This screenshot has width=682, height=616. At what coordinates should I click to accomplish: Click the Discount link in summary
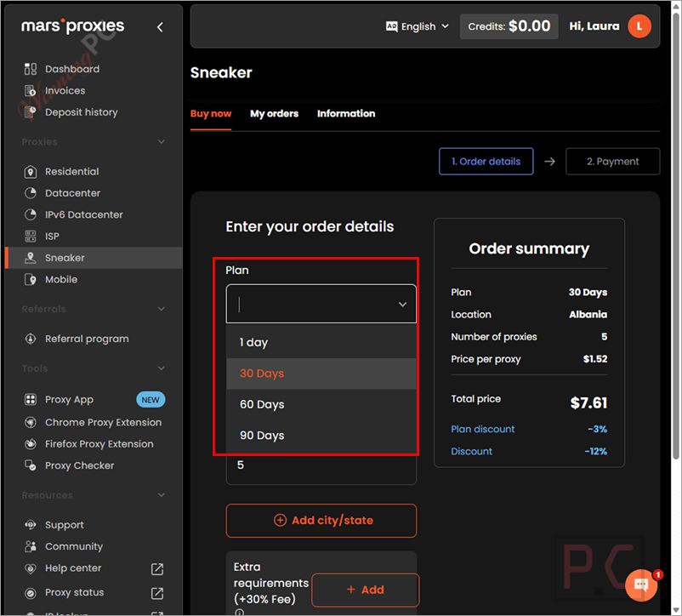tap(471, 451)
